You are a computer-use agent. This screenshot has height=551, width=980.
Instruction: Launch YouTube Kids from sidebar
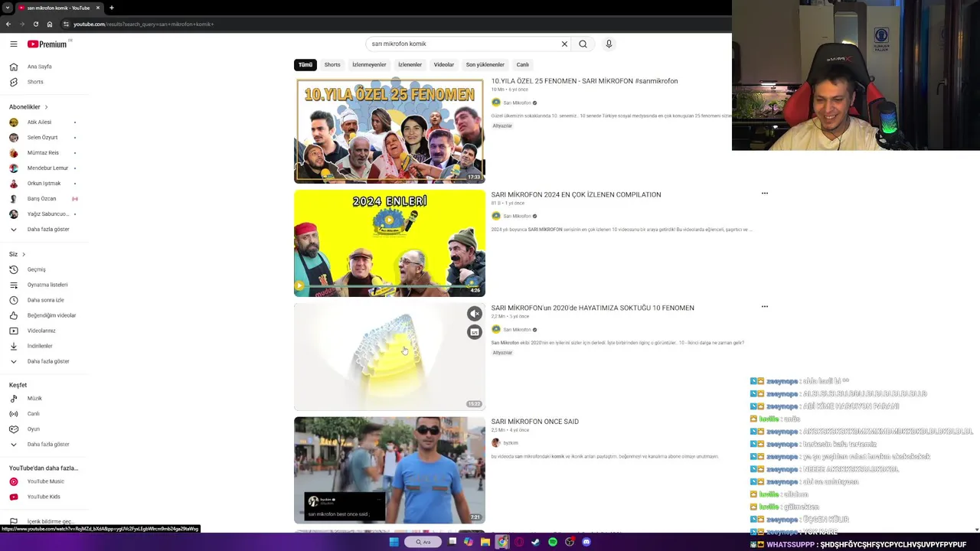[x=44, y=497]
